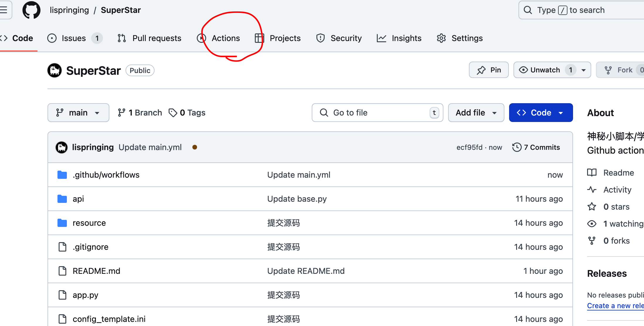Image resolution: width=644 pixels, height=326 pixels.
Task: Click the Security shield icon
Action: click(x=321, y=38)
